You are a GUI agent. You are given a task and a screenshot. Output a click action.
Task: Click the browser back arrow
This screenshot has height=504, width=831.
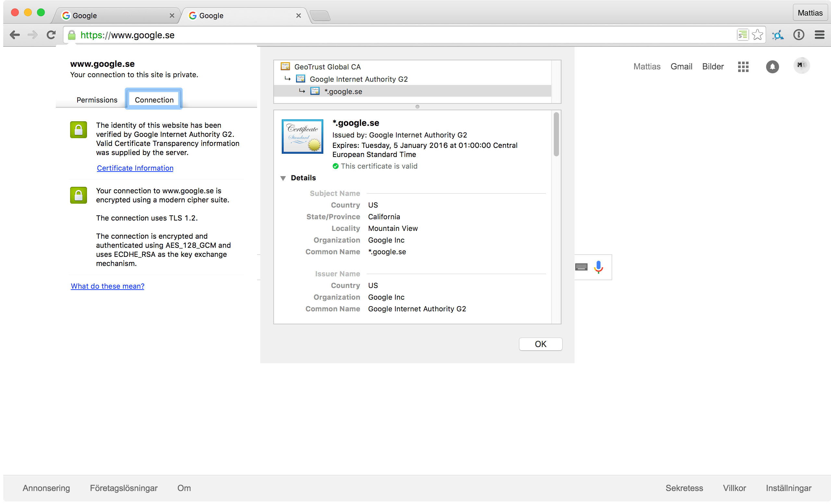coord(15,35)
